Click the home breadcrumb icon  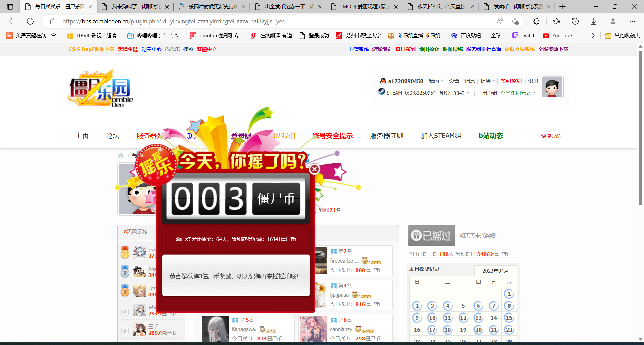(x=121, y=155)
